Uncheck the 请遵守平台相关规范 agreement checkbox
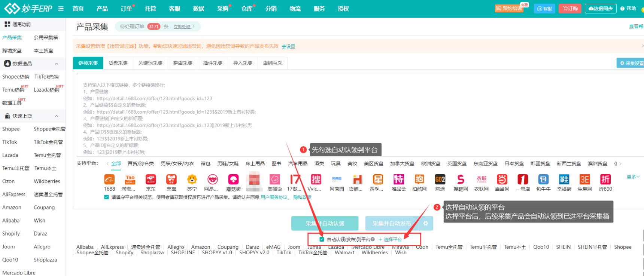644x276 pixels. [106, 197]
